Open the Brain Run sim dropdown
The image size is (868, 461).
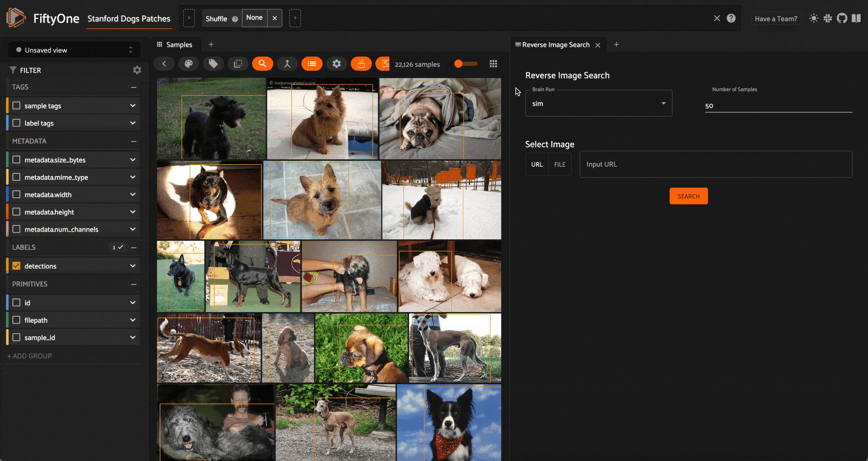(x=598, y=104)
